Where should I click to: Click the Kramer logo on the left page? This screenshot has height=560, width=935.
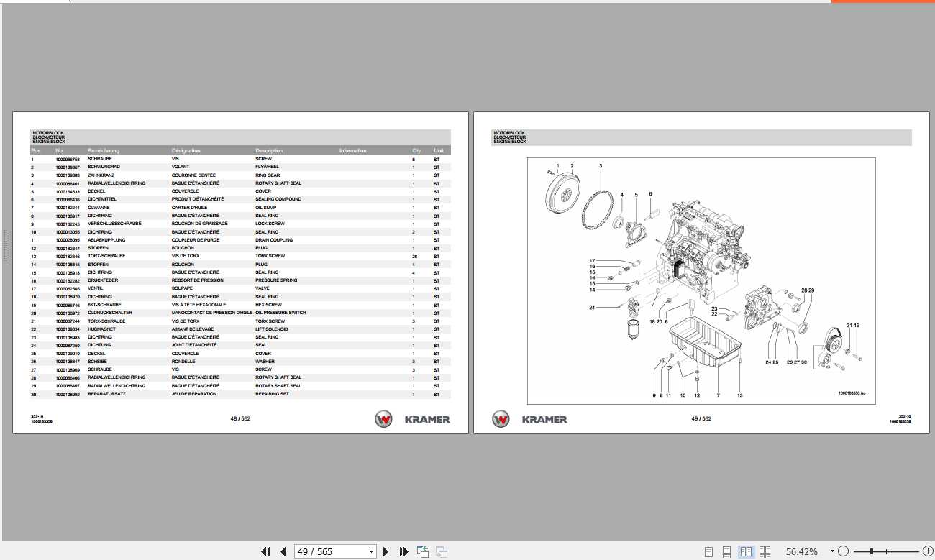412,420
